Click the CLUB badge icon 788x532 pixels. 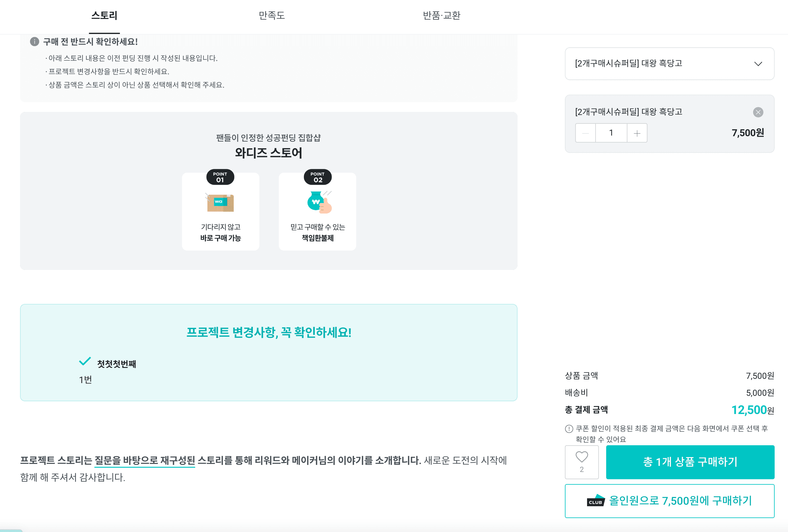tap(596, 500)
